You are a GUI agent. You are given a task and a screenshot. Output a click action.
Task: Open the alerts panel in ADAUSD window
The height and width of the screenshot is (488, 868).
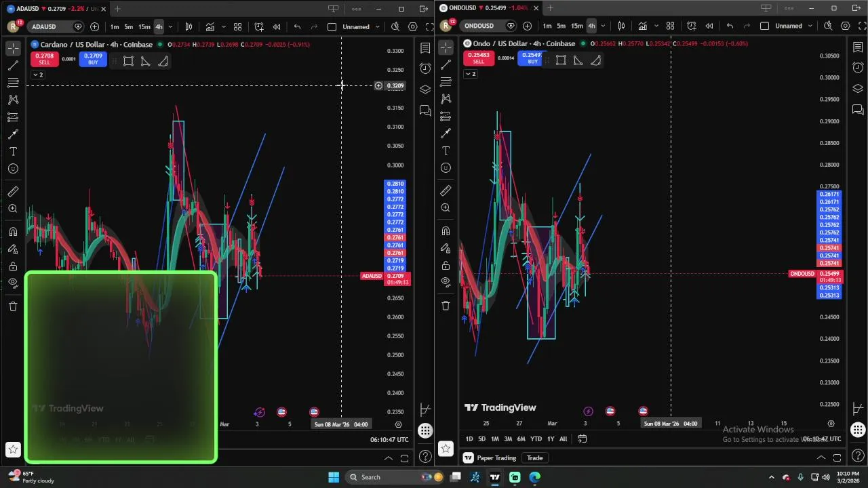(425, 68)
